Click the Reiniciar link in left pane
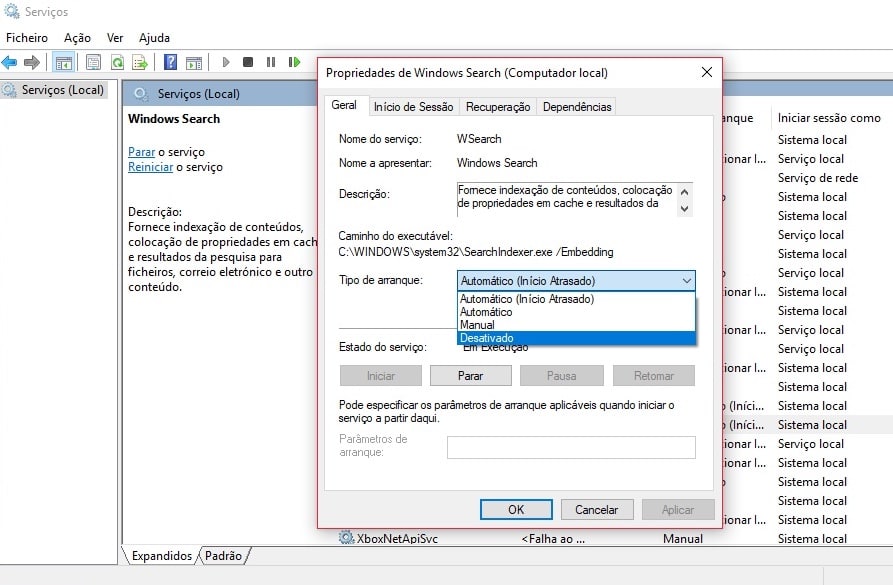 coord(150,167)
